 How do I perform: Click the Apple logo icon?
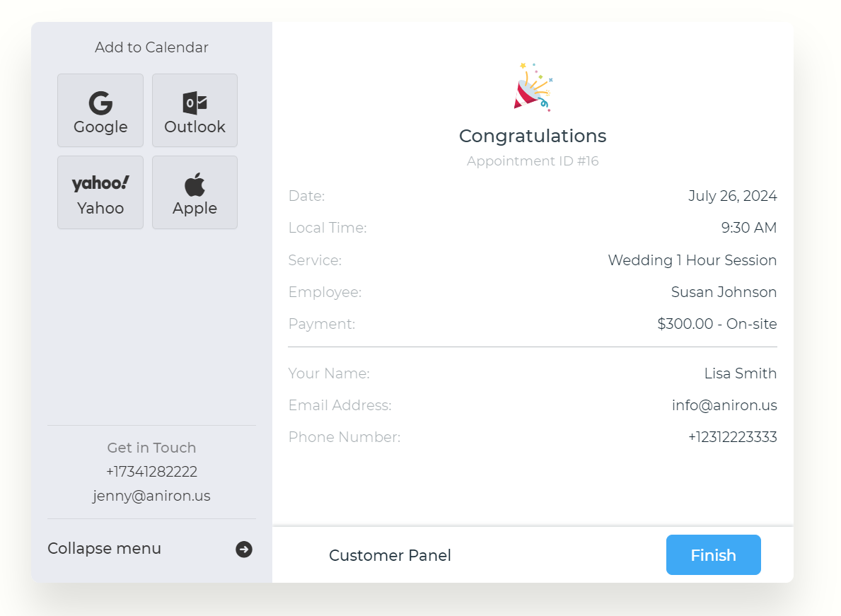195,185
